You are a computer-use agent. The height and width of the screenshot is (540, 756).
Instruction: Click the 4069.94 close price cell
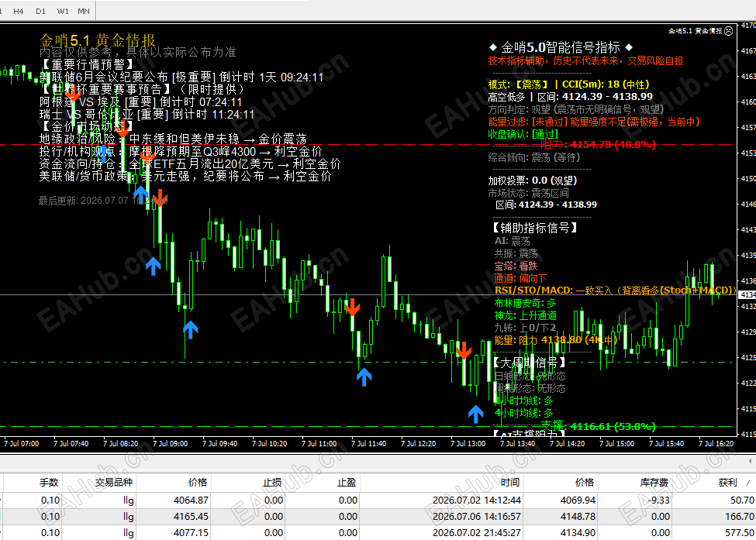(x=578, y=500)
